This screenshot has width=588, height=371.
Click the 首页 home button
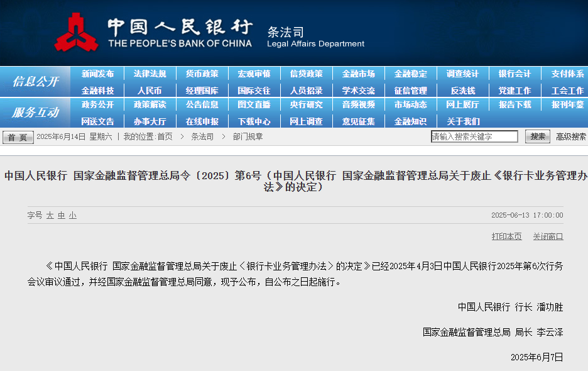18,137
